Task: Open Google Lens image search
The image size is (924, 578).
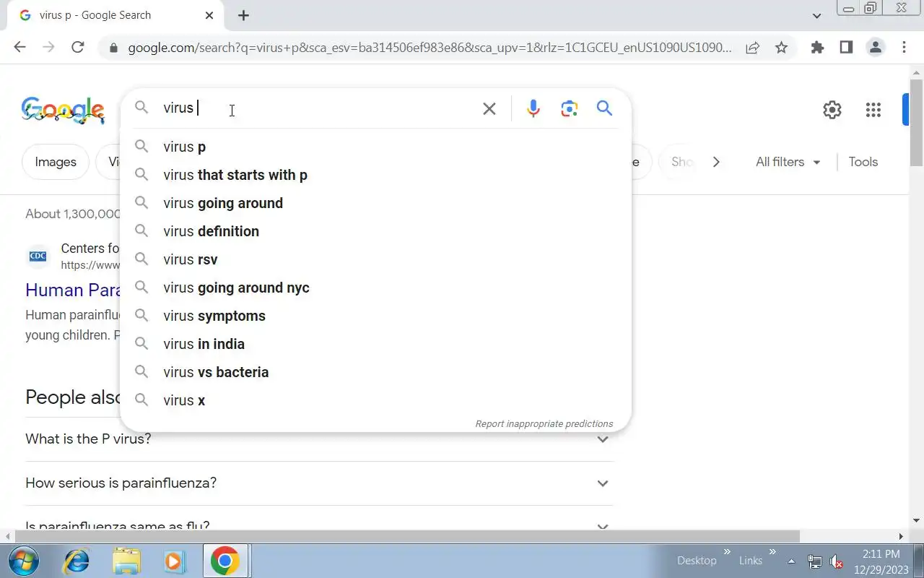Action: pyautogui.click(x=570, y=108)
